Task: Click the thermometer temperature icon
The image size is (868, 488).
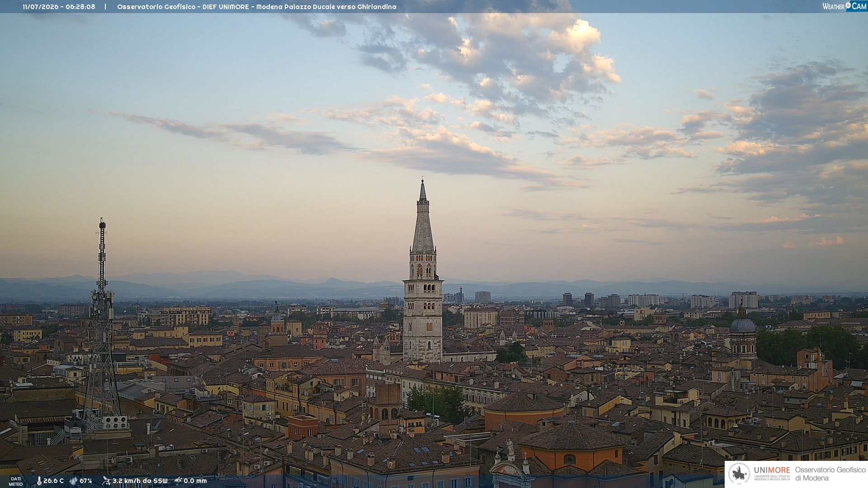Action: pyautogui.click(x=39, y=481)
